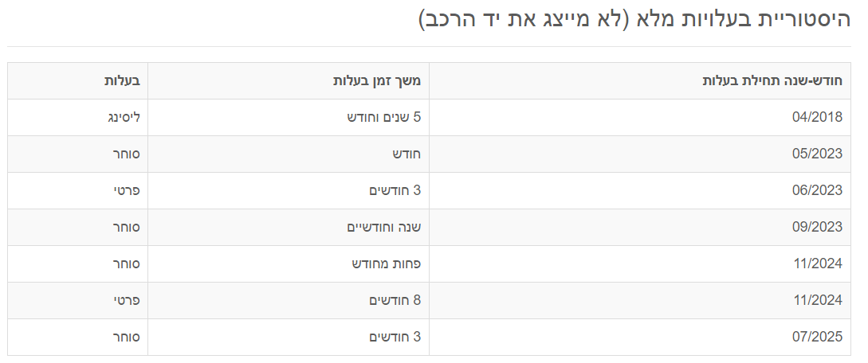Select the שנה וחודשיים duration cell
Viewport: 868px width, 363px height.
coord(383,228)
